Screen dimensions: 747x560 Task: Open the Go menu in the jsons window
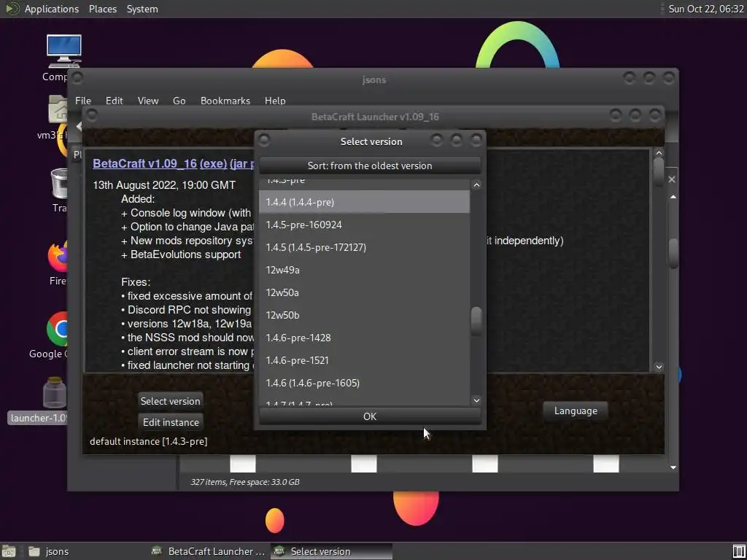click(x=179, y=101)
